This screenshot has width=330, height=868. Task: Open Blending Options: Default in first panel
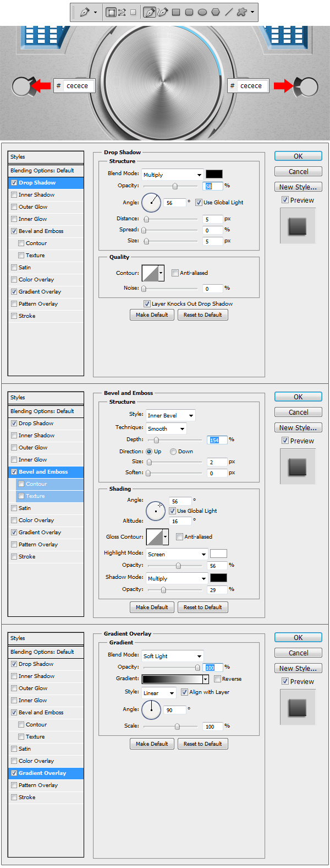[x=42, y=171]
